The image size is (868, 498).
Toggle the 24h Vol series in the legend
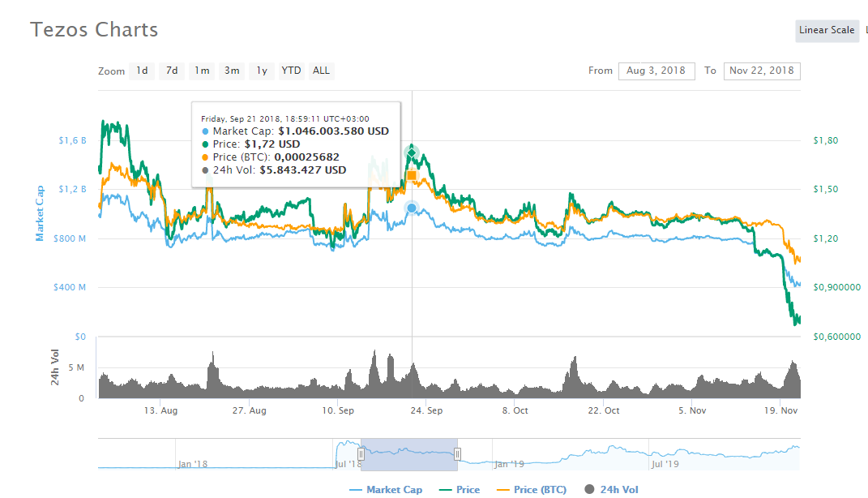[612, 490]
